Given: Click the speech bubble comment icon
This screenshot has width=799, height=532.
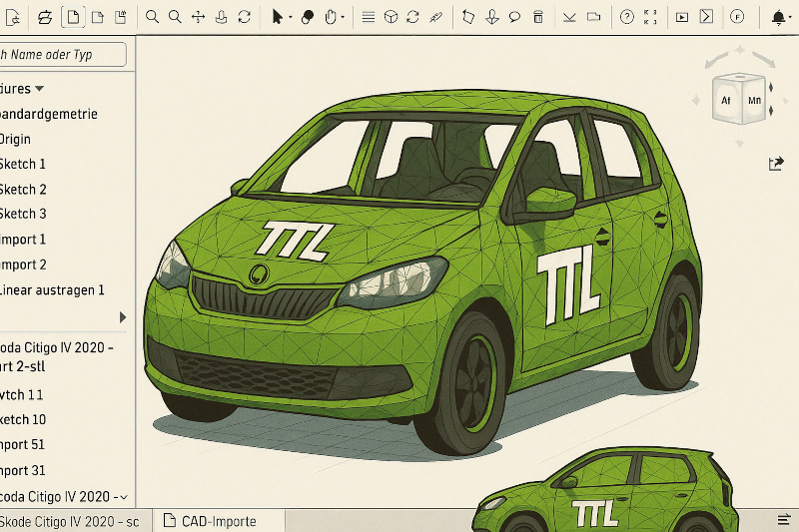Looking at the screenshot, I should point(515,17).
